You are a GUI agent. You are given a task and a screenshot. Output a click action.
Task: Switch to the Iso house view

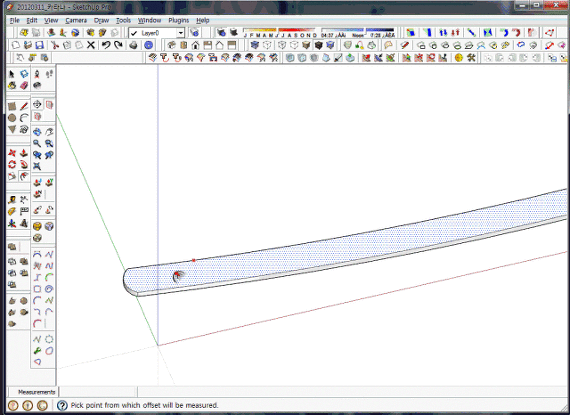[x=172, y=45]
